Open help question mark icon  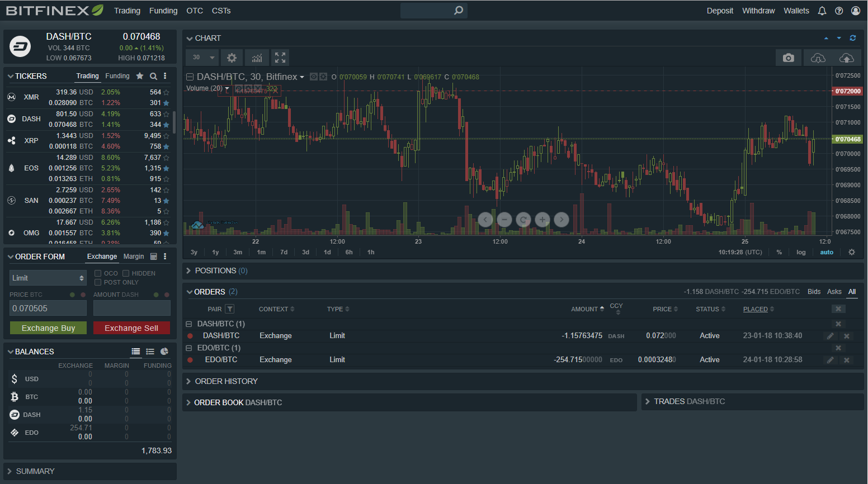pos(839,11)
